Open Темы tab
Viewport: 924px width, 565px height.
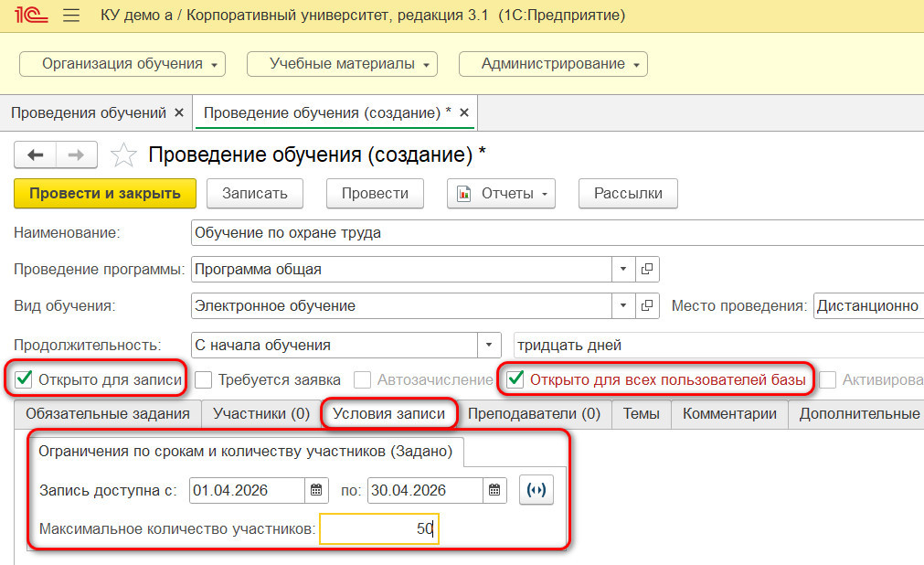642,414
